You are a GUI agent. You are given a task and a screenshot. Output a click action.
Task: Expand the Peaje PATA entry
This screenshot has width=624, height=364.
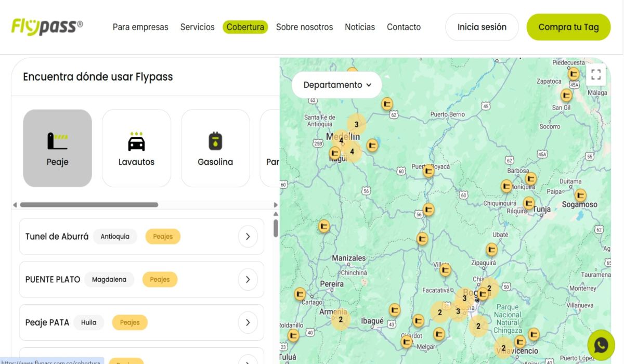248,322
